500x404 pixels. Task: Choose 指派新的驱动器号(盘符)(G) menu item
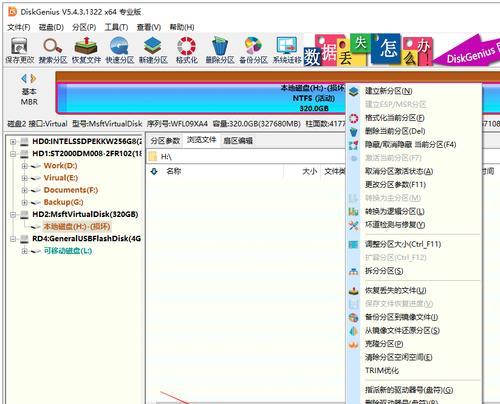click(x=409, y=390)
